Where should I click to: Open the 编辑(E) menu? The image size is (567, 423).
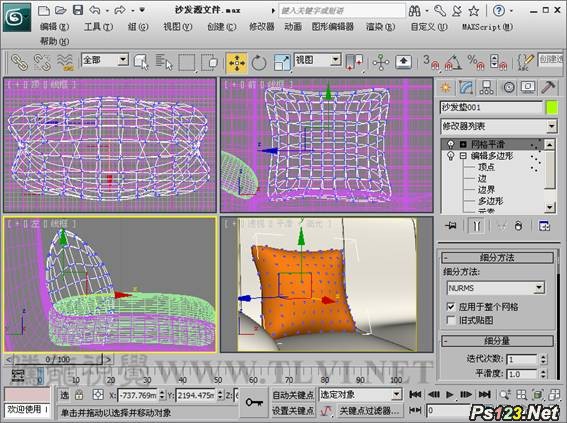(55, 27)
